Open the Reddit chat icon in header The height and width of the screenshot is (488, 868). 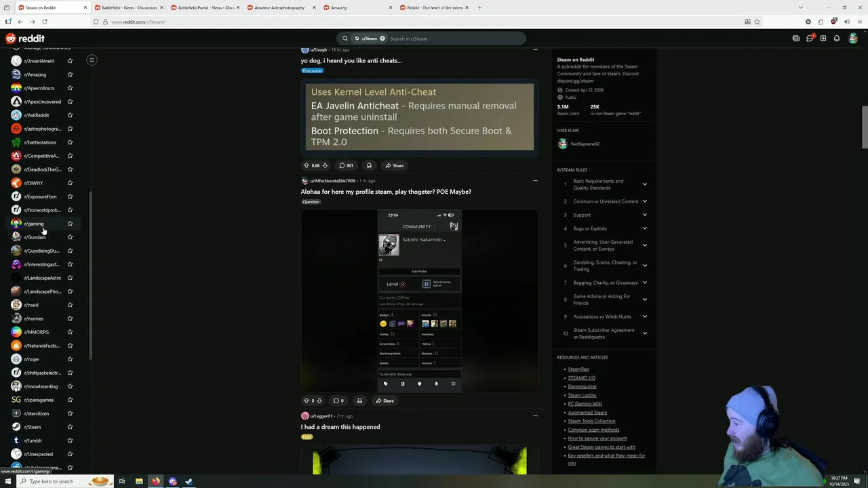pos(810,39)
